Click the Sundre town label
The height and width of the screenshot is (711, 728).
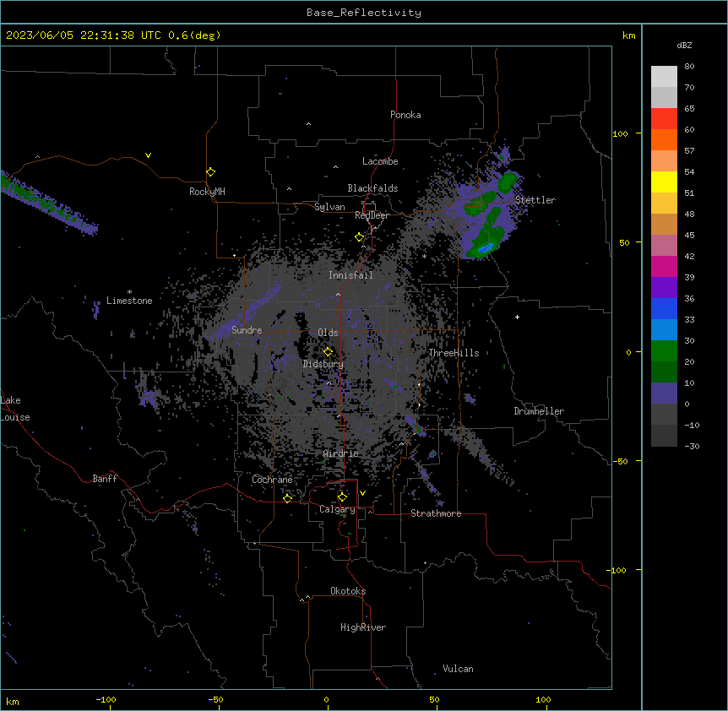[247, 330]
